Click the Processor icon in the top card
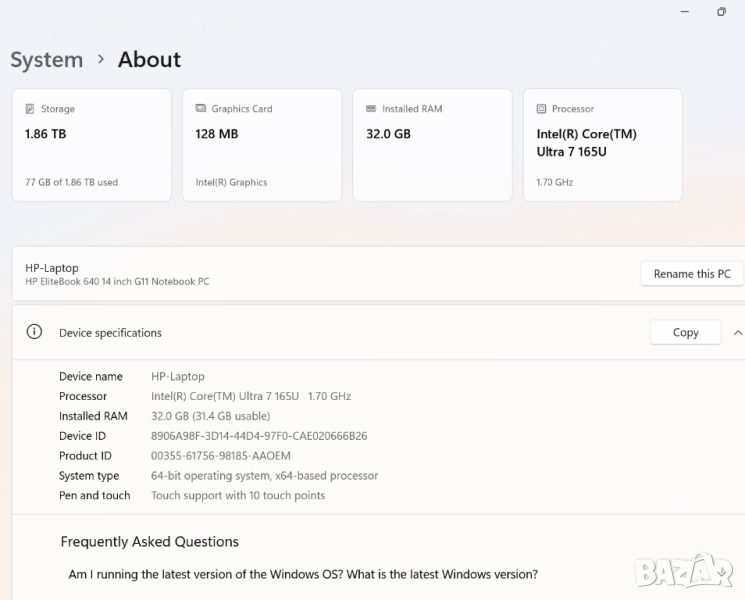This screenshot has width=745, height=600. pyautogui.click(x=541, y=109)
